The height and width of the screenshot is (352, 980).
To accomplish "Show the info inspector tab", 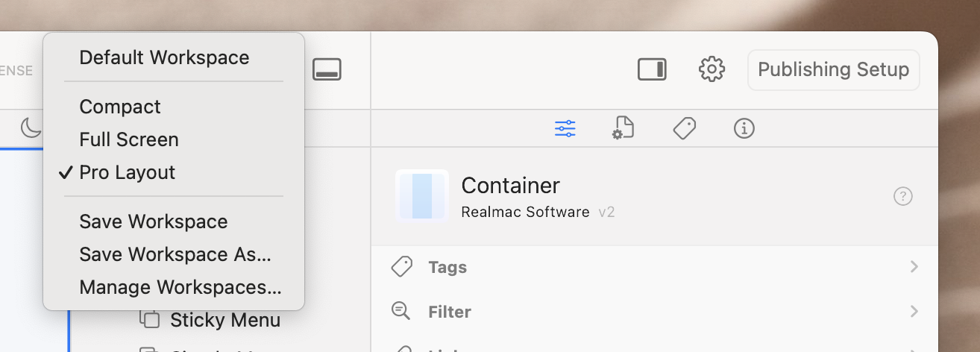I will pos(744,128).
